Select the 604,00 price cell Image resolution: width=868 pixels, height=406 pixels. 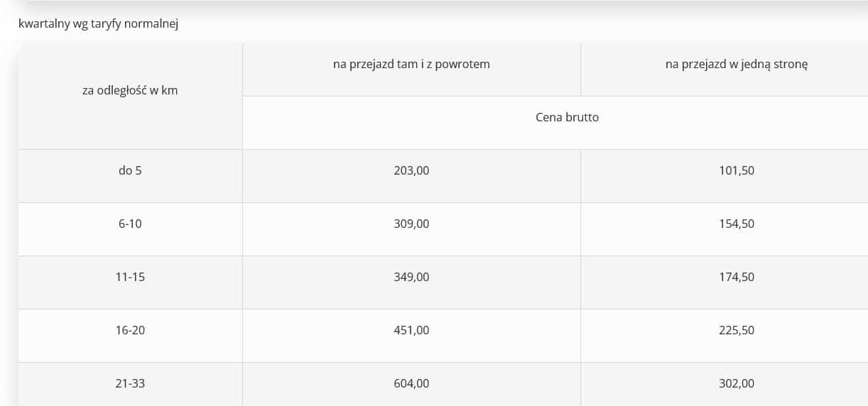[x=411, y=384]
